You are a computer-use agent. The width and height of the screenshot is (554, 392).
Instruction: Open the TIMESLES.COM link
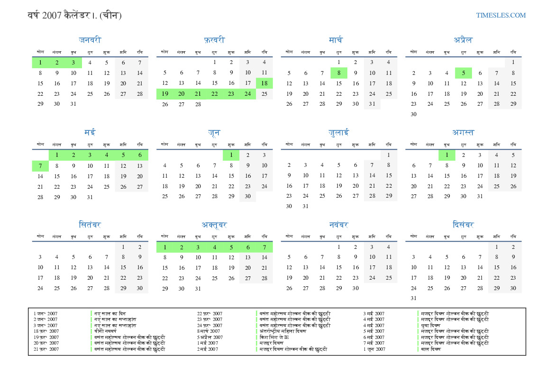click(x=500, y=15)
